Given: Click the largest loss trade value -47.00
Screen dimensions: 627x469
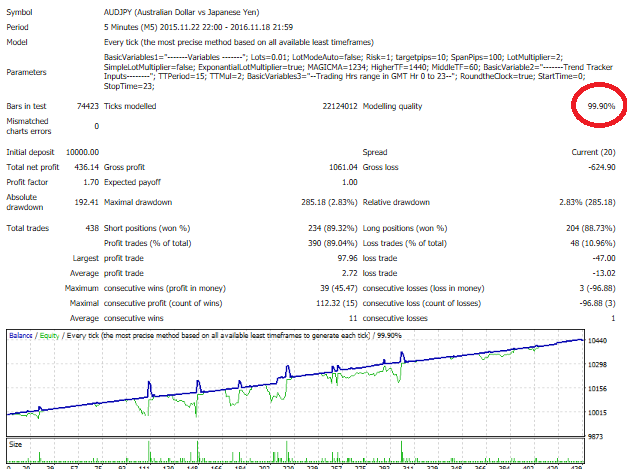Looking at the screenshot, I should pyautogui.click(x=604, y=258).
